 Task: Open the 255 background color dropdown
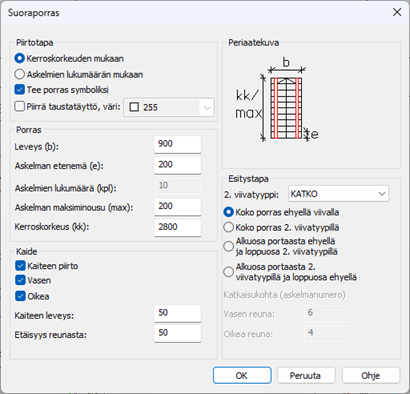point(169,107)
